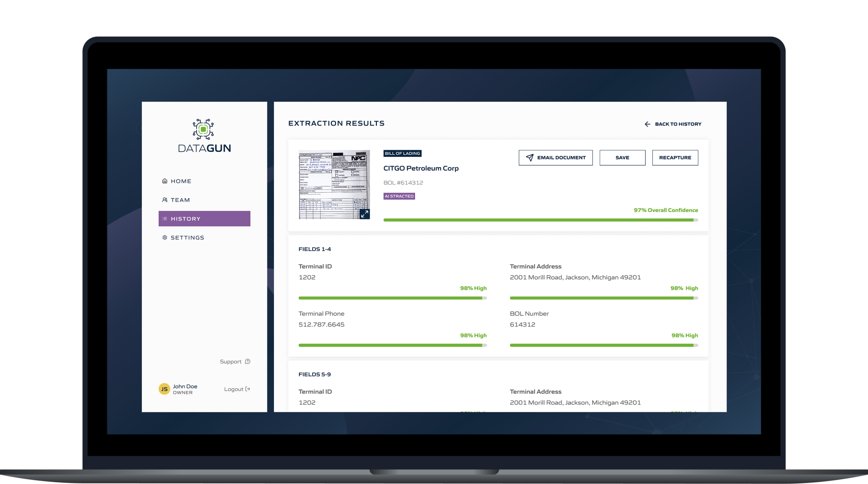The height and width of the screenshot is (484, 868).
Task: Select the History menu item
Action: coord(204,219)
